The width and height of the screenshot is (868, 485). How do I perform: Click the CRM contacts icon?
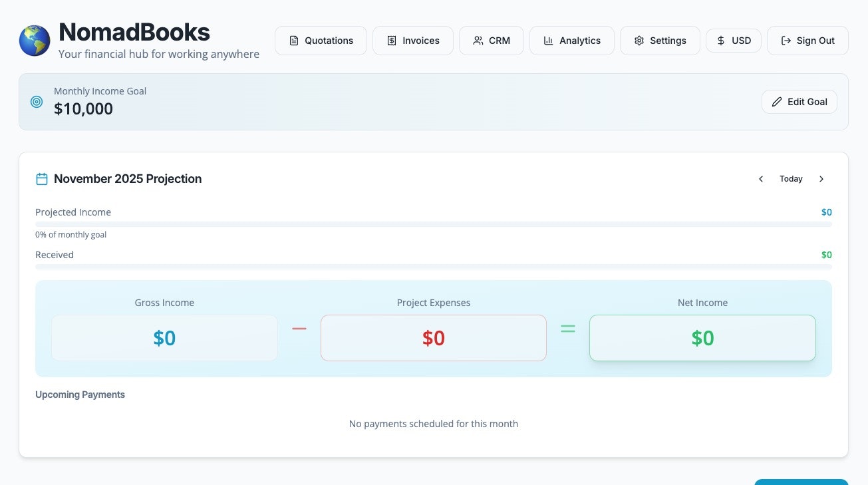tap(477, 41)
